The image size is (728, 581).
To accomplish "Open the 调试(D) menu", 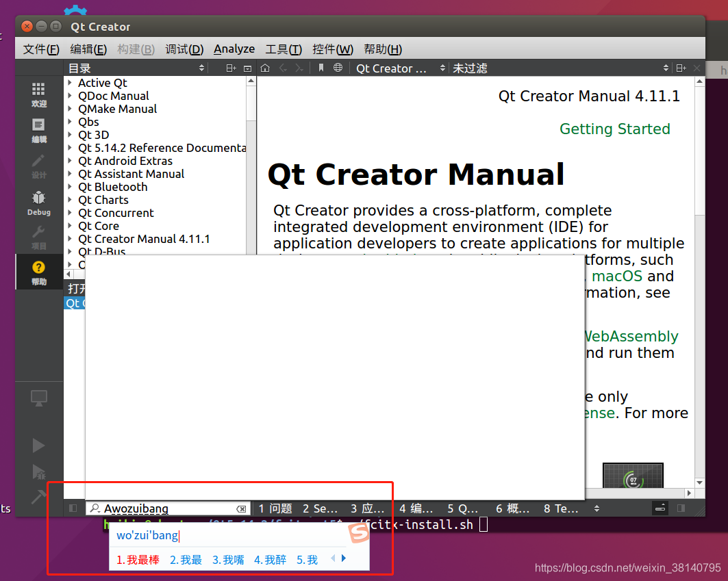I will tap(184, 49).
